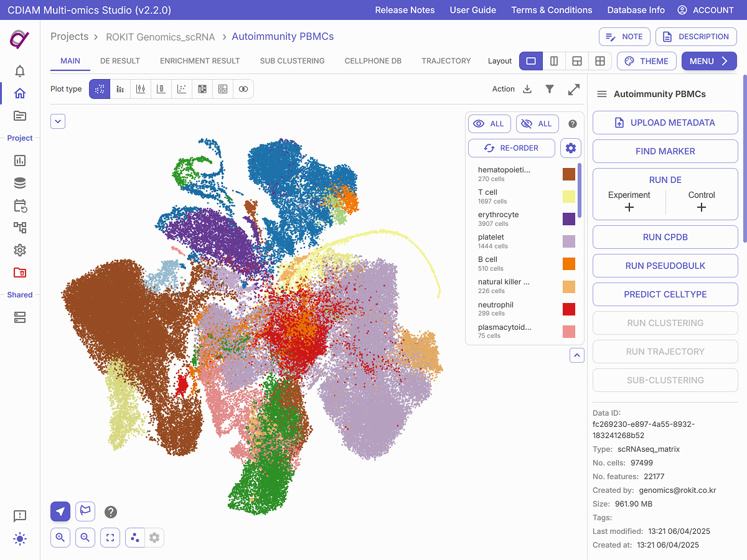Image resolution: width=747 pixels, height=560 pixels.
Task: Open User Guide link
Action: [473, 10]
